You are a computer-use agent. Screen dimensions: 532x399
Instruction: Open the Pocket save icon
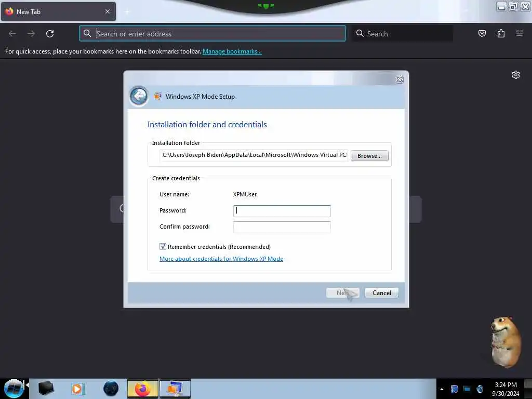[x=482, y=33]
